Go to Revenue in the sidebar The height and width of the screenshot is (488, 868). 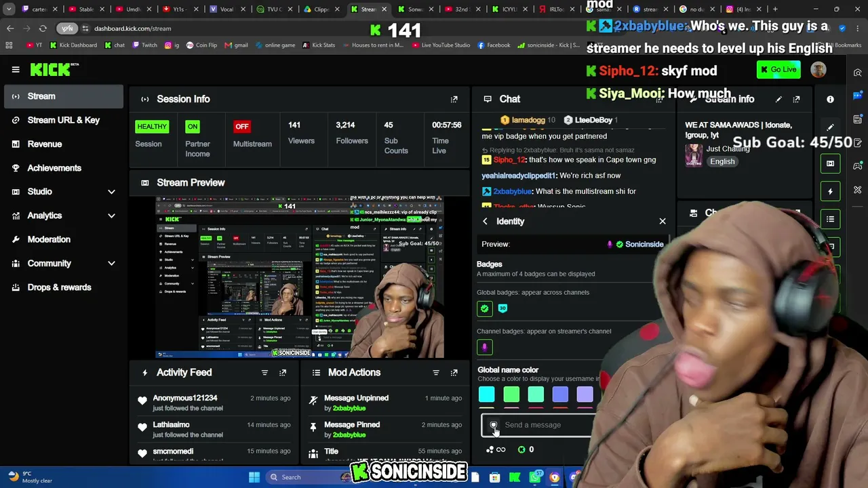63,144
